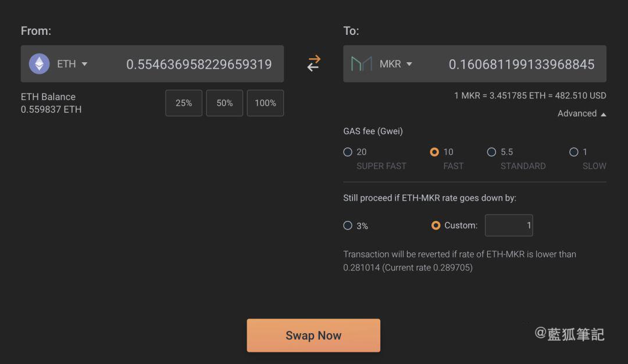Click the 'Still proceed if ETH-MKR rate' text
Image resolution: width=628 pixels, height=364 pixels.
(430, 198)
